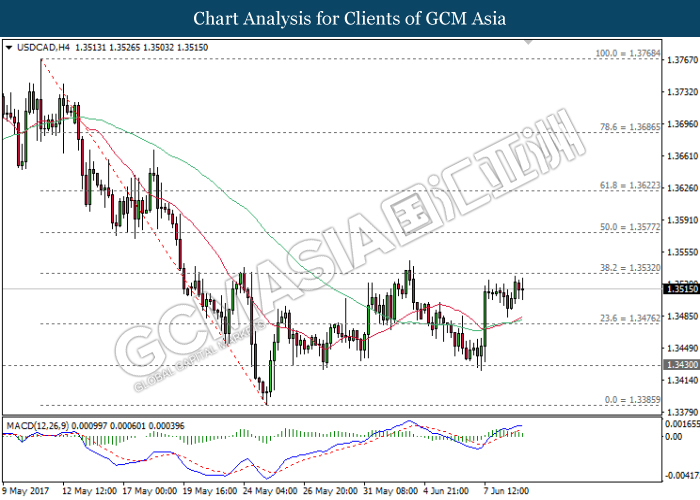Click the dropdown triangle beside USDCAD,H4
The image size is (700, 500).
coord(9,48)
